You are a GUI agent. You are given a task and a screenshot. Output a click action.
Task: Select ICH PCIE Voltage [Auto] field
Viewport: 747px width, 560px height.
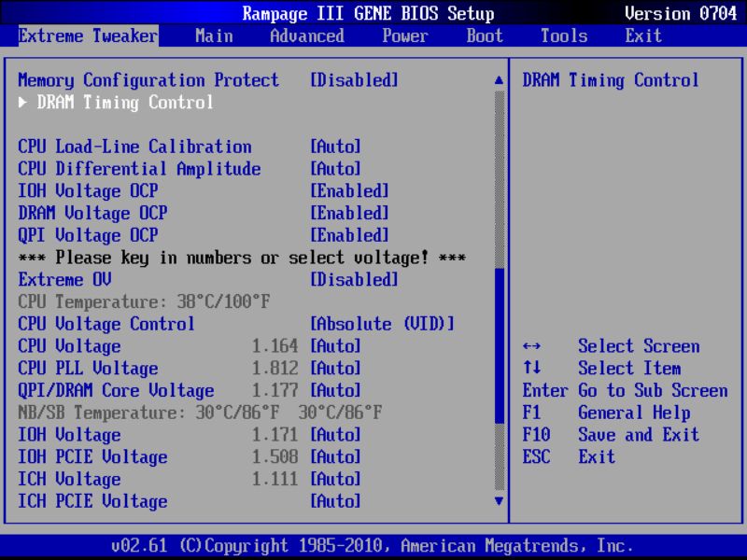(335, 501)
